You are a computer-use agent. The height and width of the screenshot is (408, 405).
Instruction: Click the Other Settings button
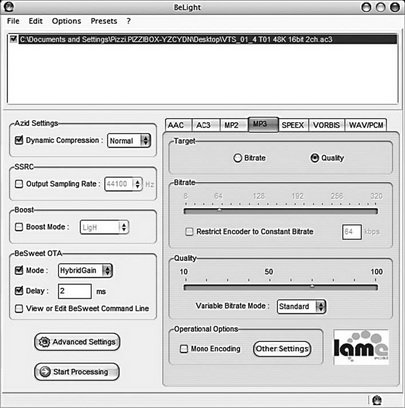(282, 349)
